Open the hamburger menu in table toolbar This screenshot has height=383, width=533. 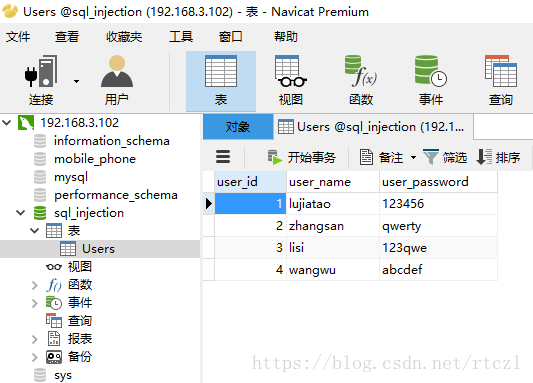point(223,157)
